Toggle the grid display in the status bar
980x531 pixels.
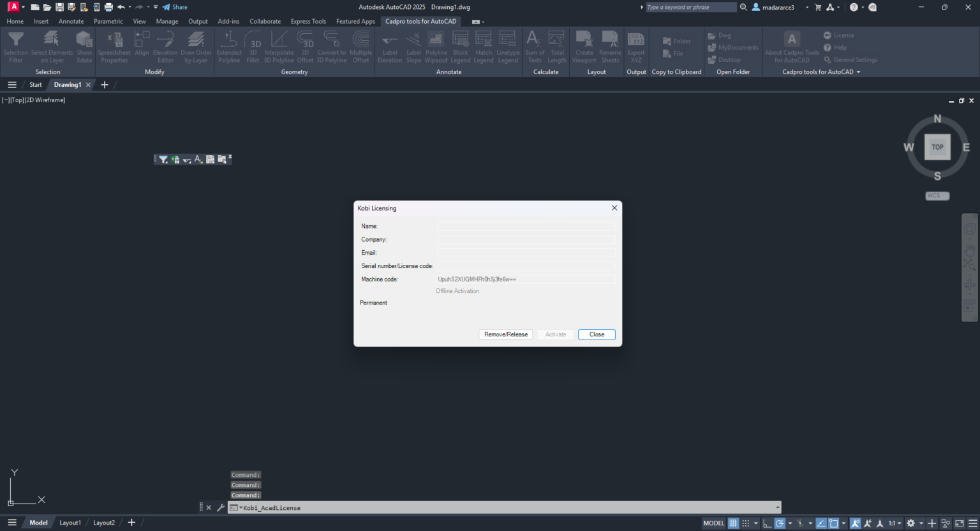[733, 523]
